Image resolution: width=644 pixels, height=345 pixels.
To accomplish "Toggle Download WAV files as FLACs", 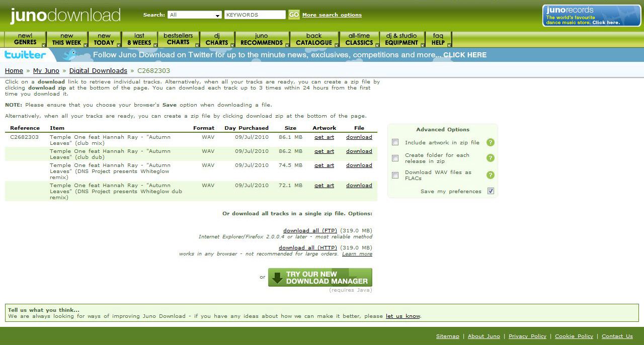I will click(x=395, y=175).
